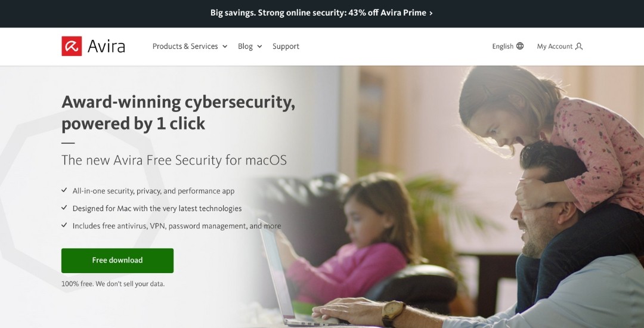Expand the Blog dropdown chevron
Screen dimensions: 644x328
[259, 47]
